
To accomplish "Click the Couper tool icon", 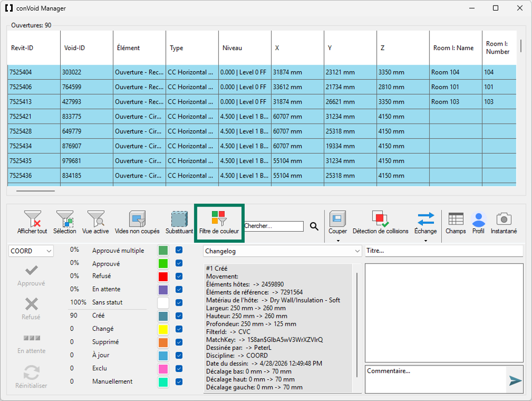I will point(338,219).
